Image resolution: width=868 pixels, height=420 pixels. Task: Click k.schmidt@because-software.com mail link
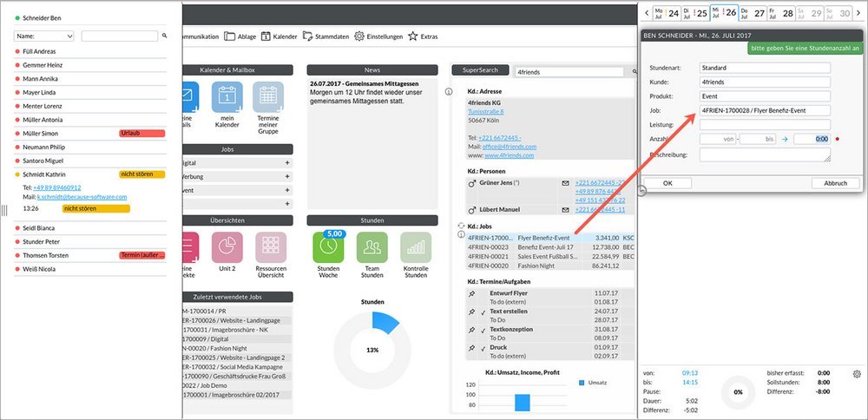pos(82,197)
